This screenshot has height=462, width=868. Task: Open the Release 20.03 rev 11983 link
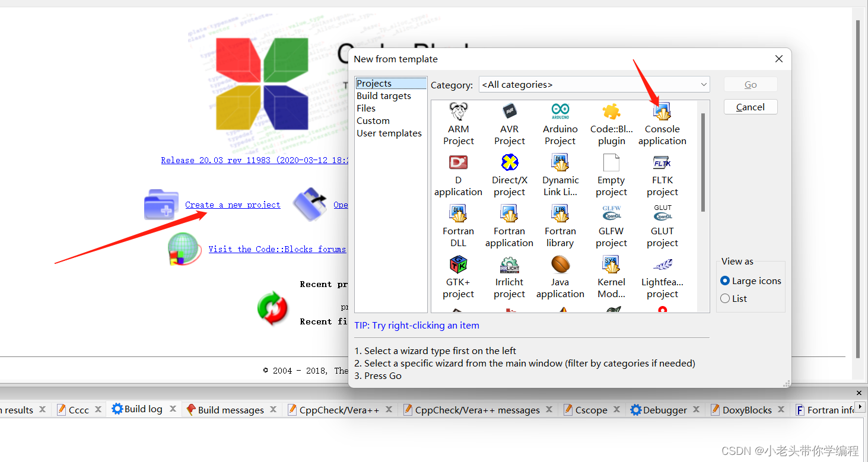pyautogui.click(x=255, y=160)
